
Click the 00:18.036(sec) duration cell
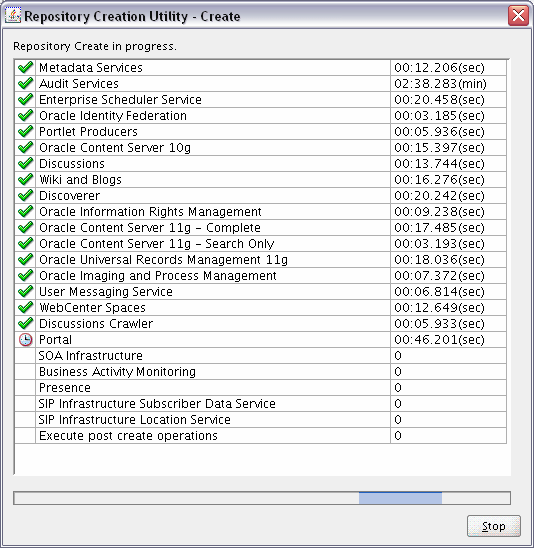[448, 260]
